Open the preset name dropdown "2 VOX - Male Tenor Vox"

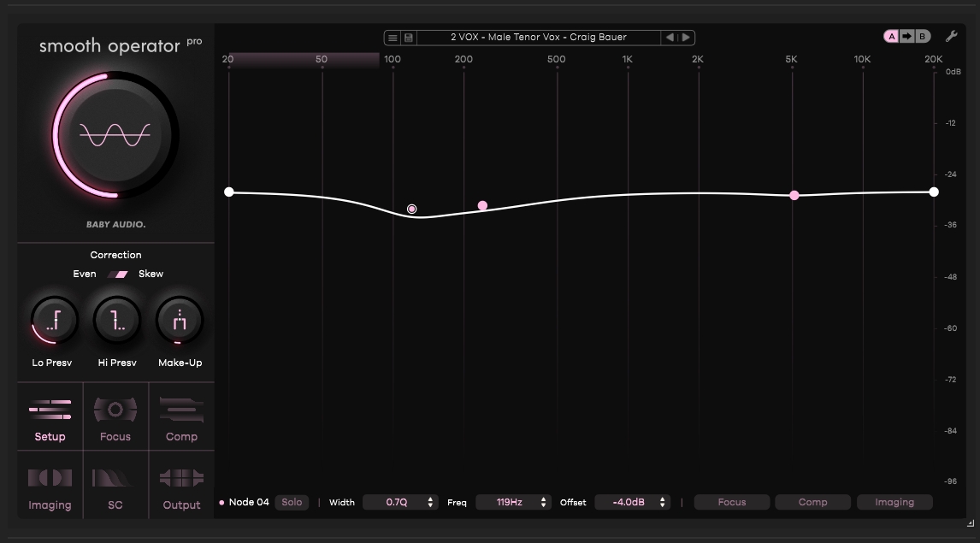tap(539, 38)
